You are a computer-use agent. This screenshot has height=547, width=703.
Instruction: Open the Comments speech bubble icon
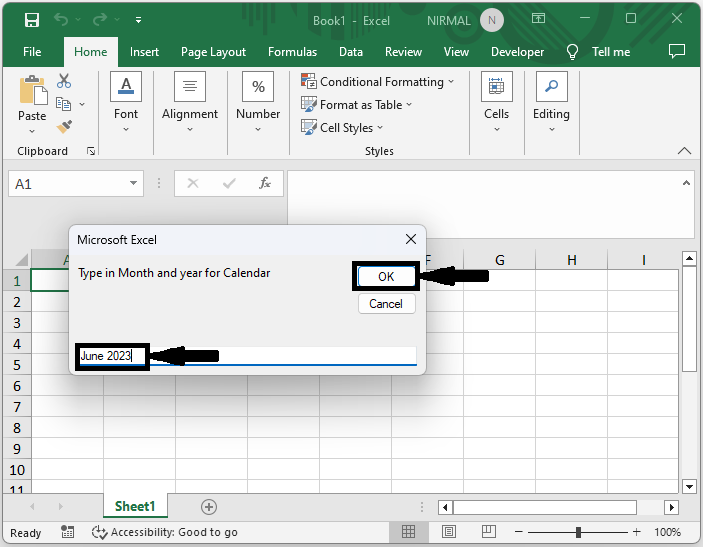click(x=677, y=51)
